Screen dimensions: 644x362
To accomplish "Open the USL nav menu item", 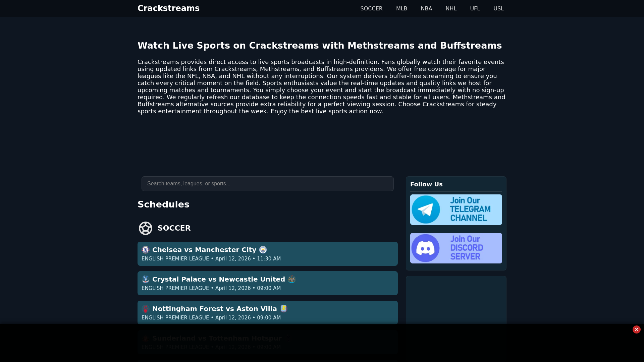I will click(498, 8).
